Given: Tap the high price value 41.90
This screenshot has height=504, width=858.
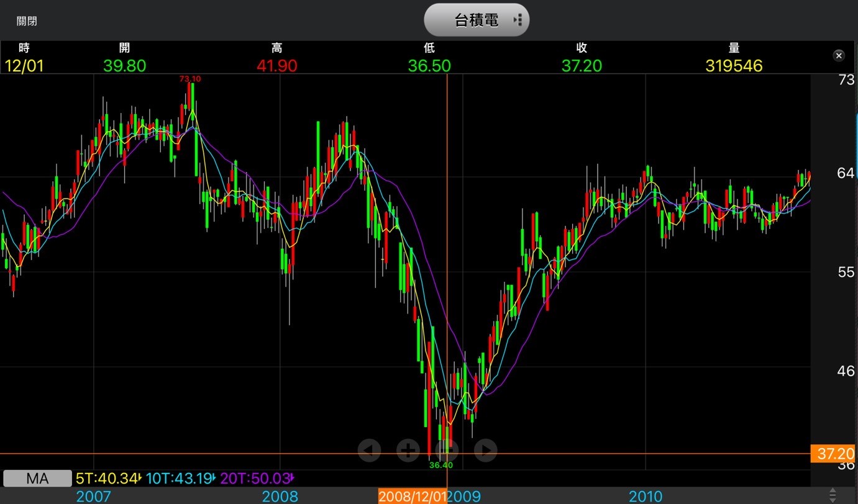Looking at the screenshot, I should pos(277,66).
